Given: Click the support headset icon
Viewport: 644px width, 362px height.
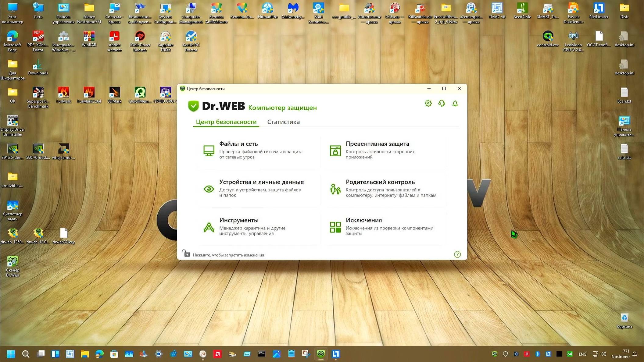Looking at the screenshot, I should [x=442, y=104].
